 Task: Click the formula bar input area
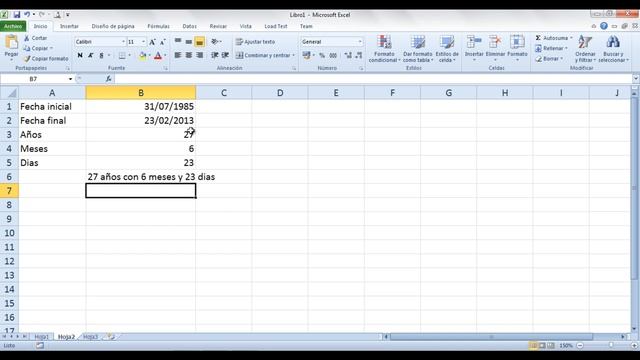point(372,79)
